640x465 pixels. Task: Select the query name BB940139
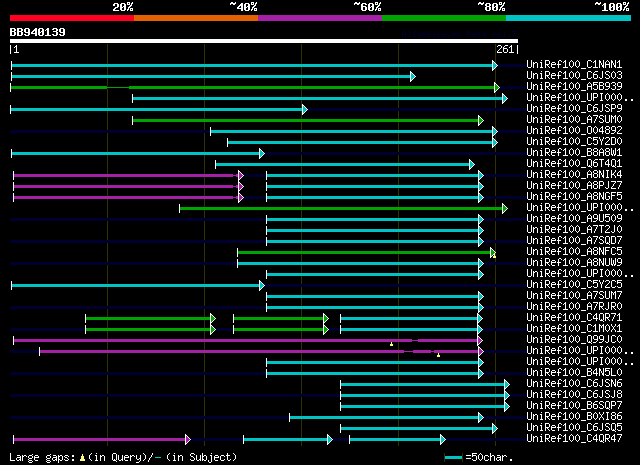38,32
